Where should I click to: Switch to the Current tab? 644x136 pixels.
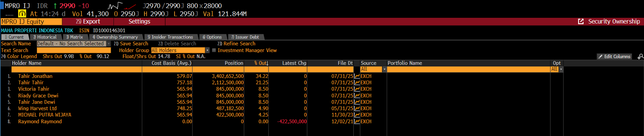coord(14,37)
